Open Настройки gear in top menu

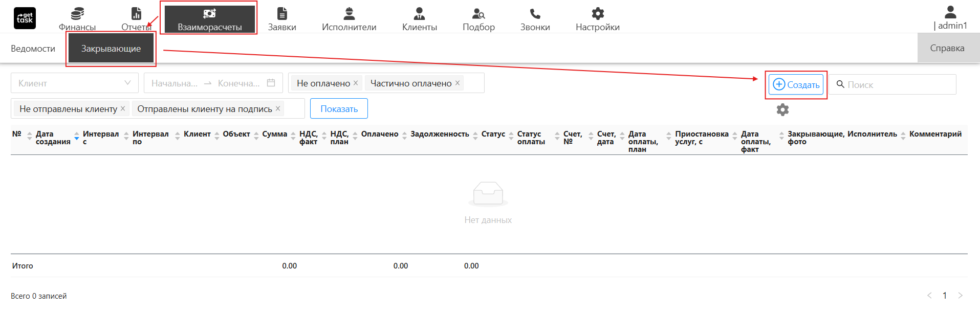597,14
